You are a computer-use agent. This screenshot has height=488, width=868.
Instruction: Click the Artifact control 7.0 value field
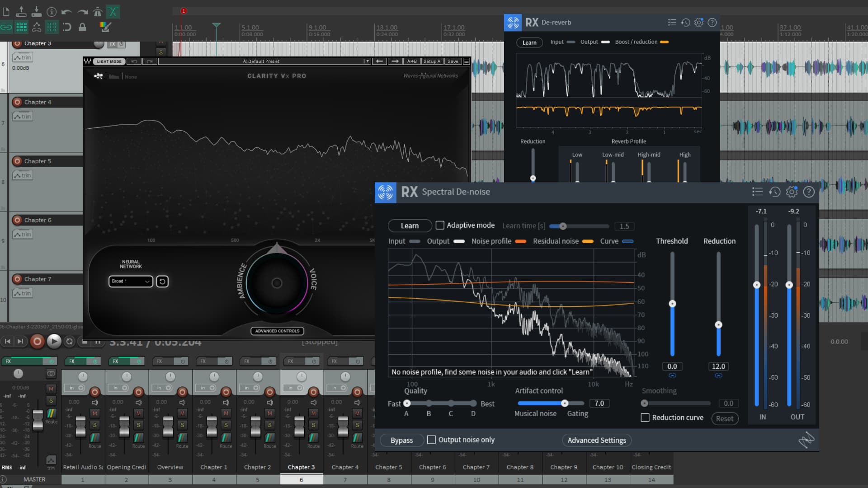(x=599, y=403)
